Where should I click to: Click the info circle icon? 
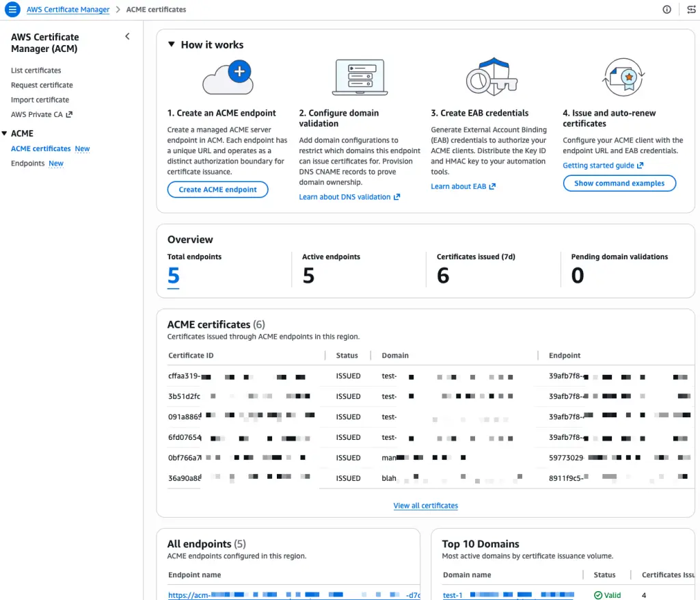tap(667, 10)
